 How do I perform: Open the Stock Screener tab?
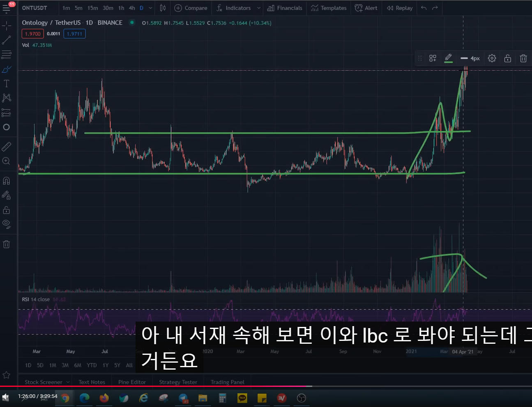pyautogui.click(x=44, y=382)
